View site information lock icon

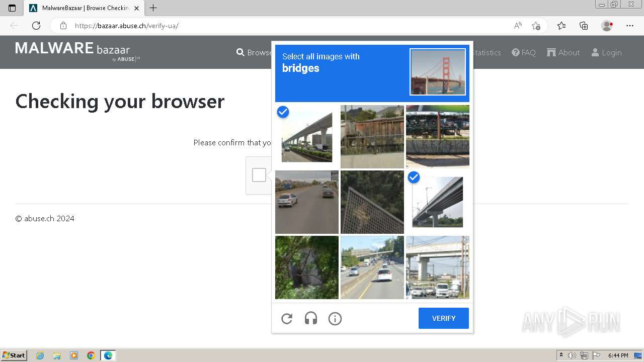tap(63, 26)
